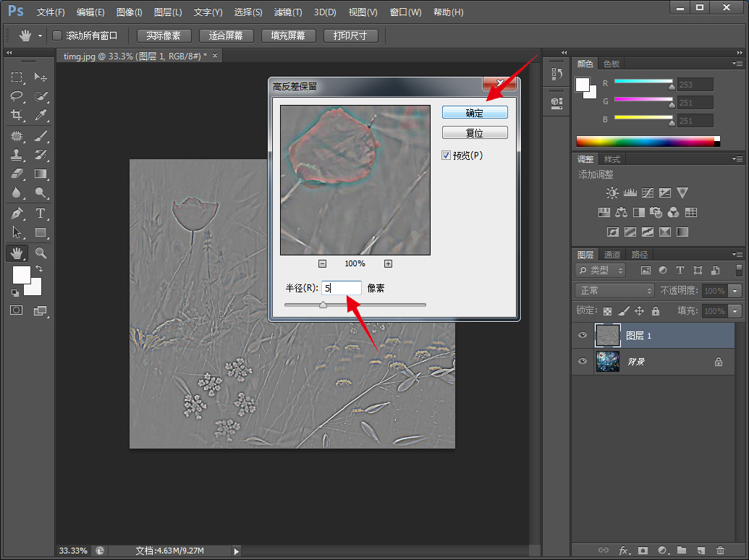Add a layer style via fx
Screen dimensions: 749x560
point(623,551)
